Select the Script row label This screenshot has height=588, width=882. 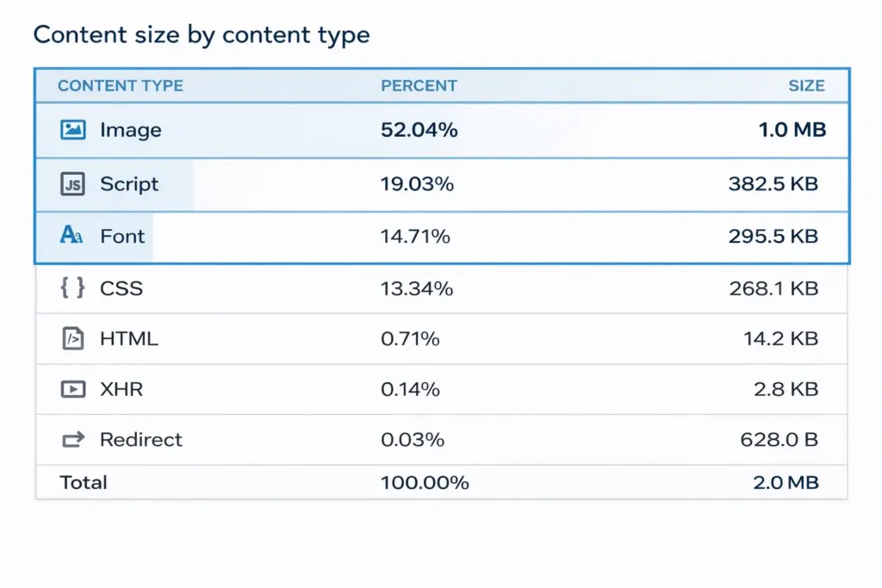tap(129, 183)
